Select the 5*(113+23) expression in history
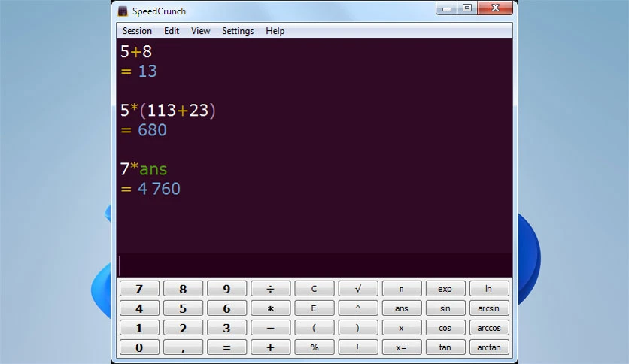Viewport: 629px width, 364px height. coord(168,111)
